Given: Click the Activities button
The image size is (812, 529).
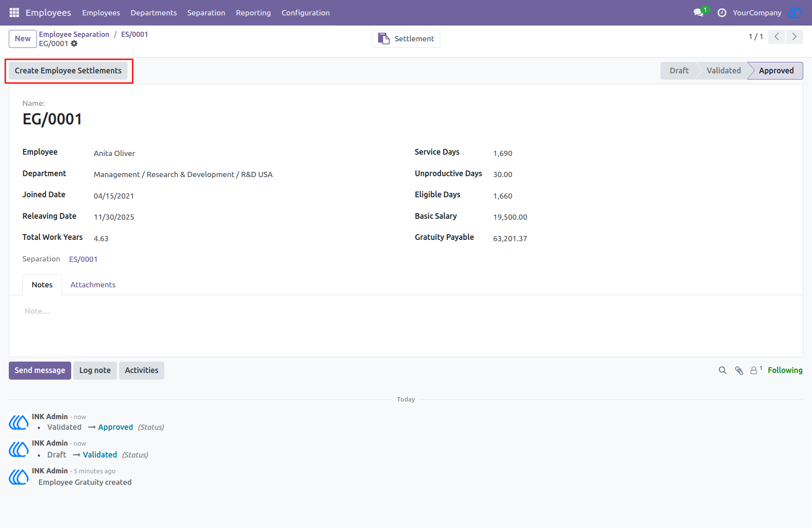Looking at the screenshot, I should (141, 370).
